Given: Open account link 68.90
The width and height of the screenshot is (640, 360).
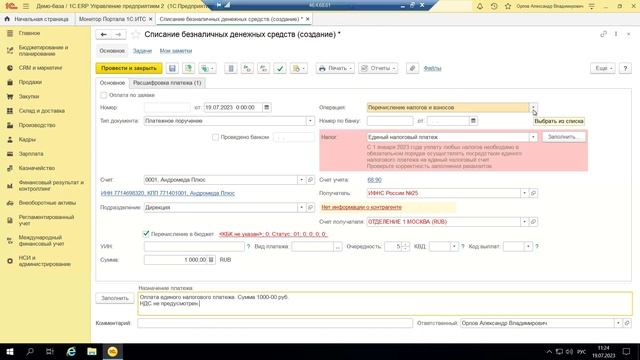Looking at the screenshot, I should click(374, 180).
